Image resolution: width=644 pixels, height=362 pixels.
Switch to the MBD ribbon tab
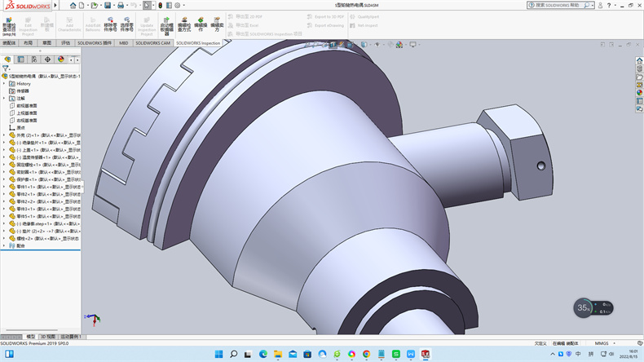124,42
